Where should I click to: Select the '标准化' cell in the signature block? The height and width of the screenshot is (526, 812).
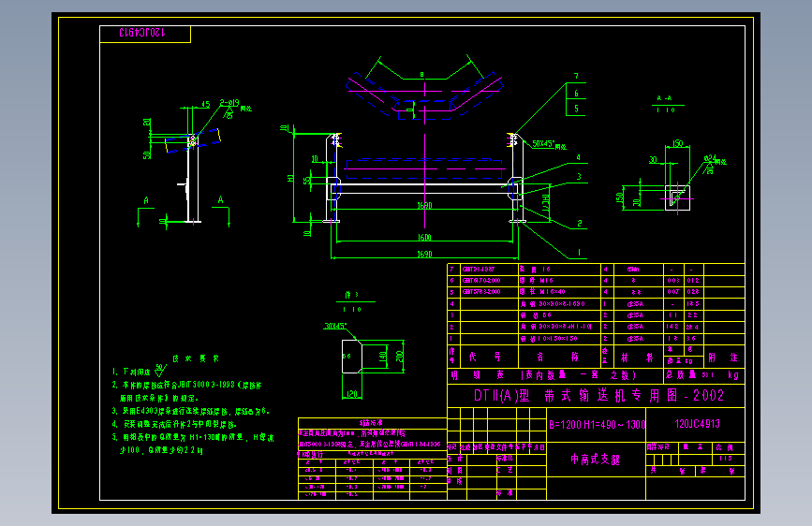point(505,459)
